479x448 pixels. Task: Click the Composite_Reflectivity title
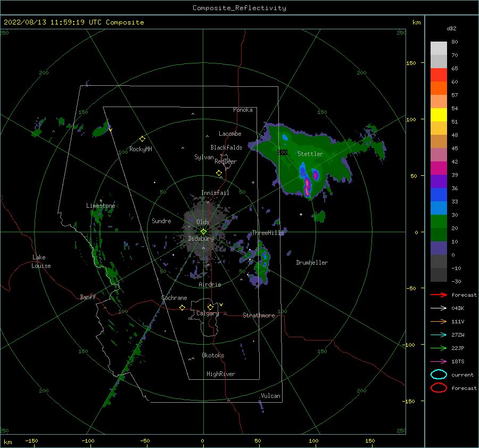coord(240,8)
